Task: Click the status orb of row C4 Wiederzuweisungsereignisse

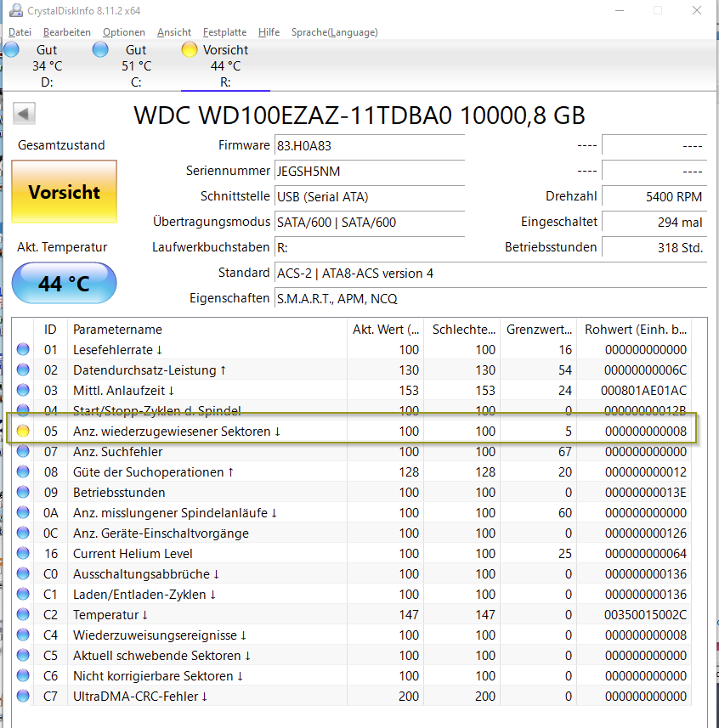Action: coord(23,635)
